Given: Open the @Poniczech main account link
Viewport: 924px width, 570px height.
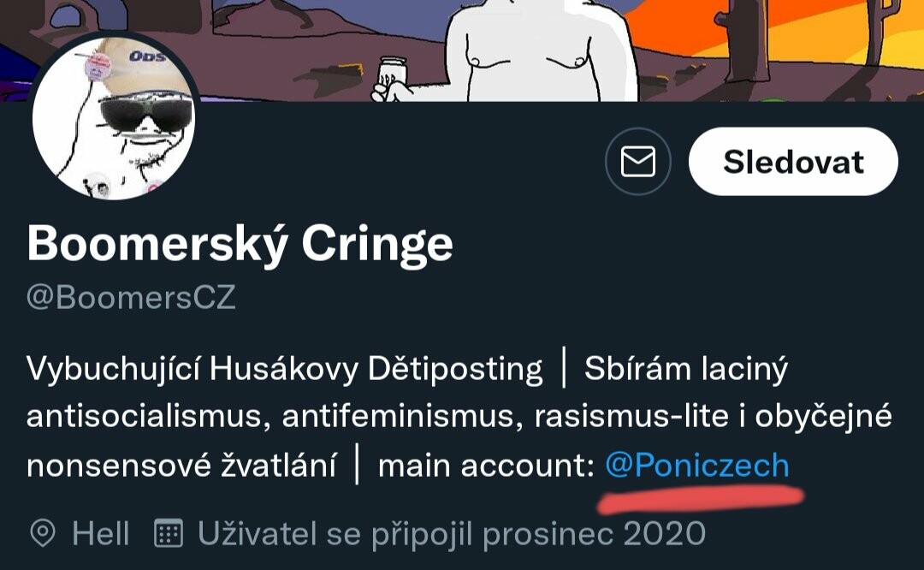Looking at the screenshot, I should click(x=697, y=465).
